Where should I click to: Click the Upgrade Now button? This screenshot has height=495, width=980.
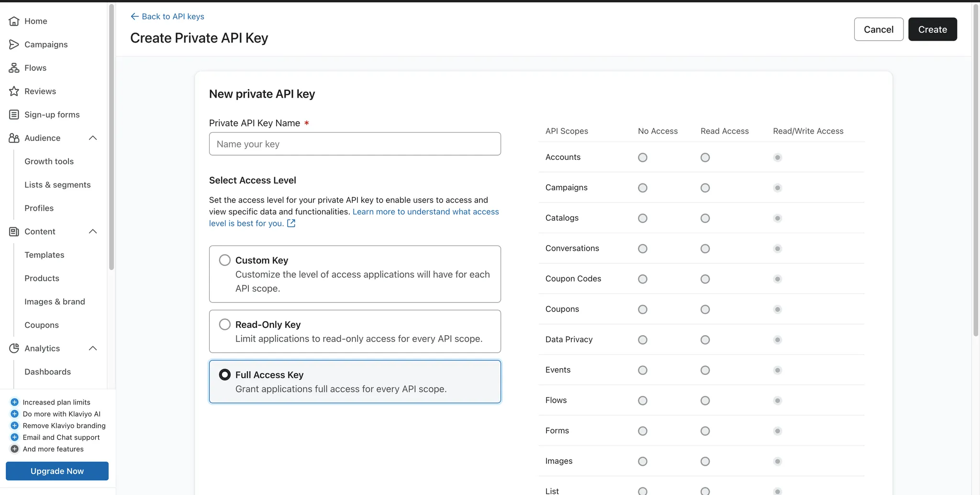coord(57,471)
